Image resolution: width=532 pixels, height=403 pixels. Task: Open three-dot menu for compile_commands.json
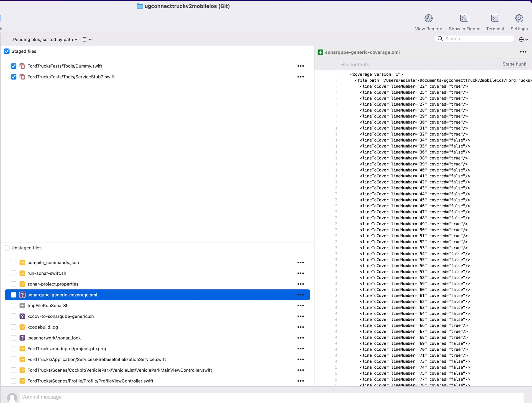coord(300,262)
